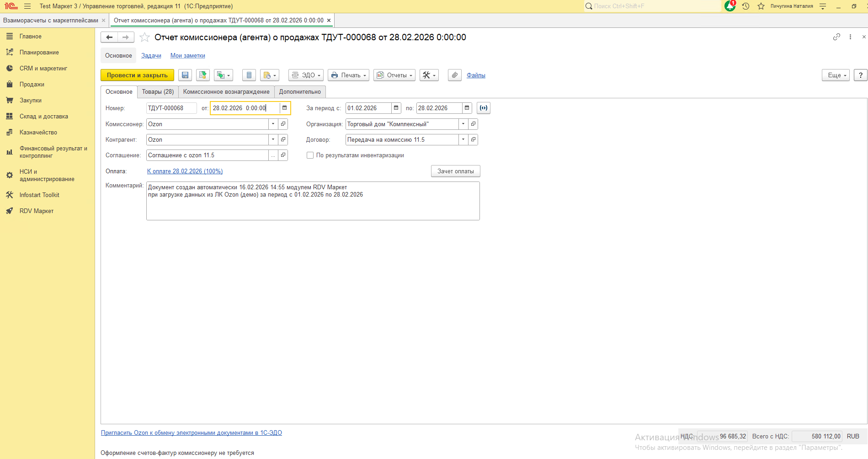Click the period selection button
Screen dimensions: 868x459
(x=483, y=108)
